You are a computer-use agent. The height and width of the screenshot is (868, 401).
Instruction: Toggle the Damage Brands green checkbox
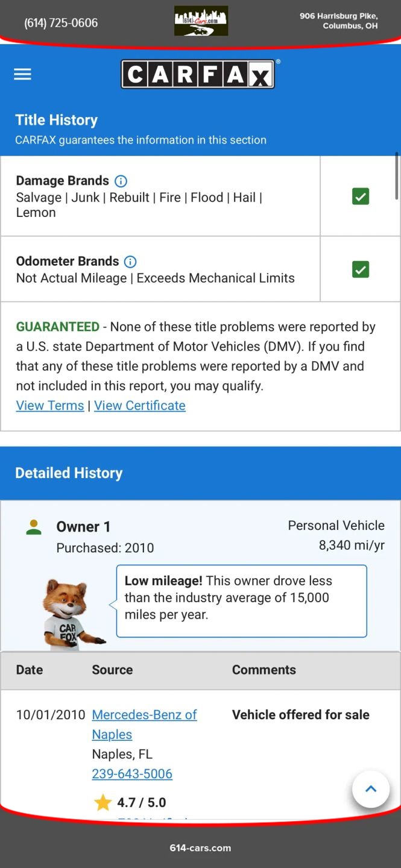point(361,197)
